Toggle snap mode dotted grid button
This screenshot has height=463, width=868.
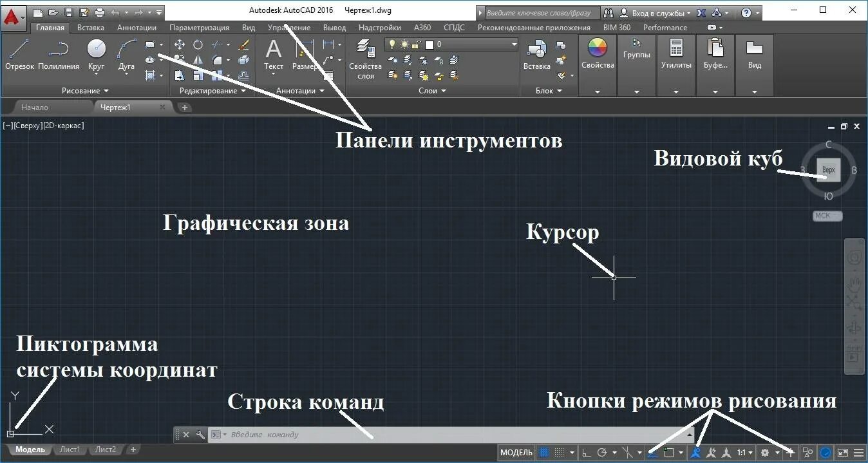point(560,453)
